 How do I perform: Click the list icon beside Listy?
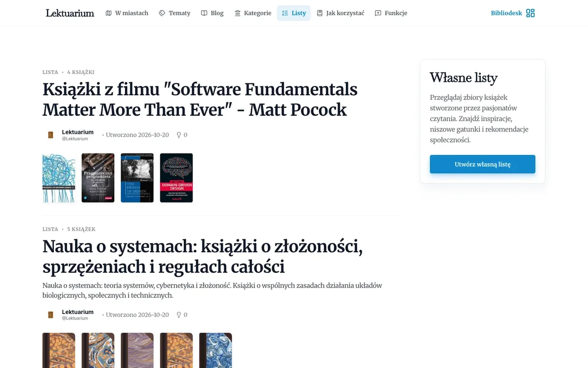pyautogui.click(x=285, y=13)
